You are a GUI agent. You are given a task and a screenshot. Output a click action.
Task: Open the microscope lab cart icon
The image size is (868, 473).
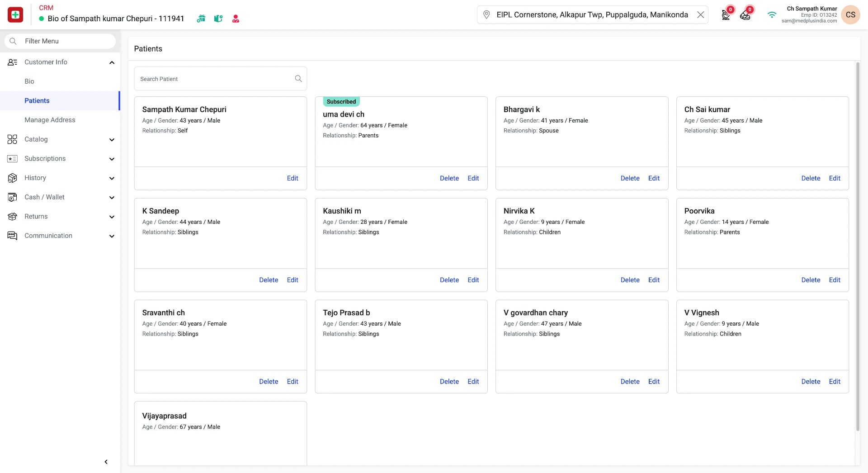click(726, 15)
